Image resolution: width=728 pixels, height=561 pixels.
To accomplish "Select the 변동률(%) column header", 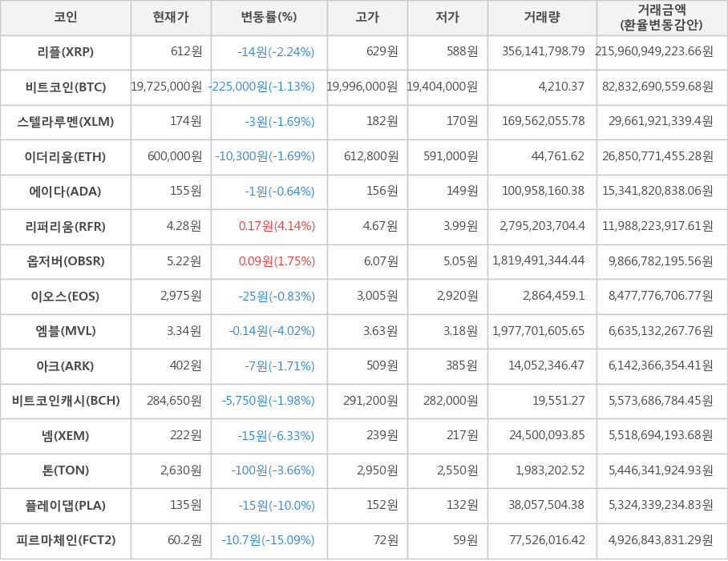I will point(269,18).
